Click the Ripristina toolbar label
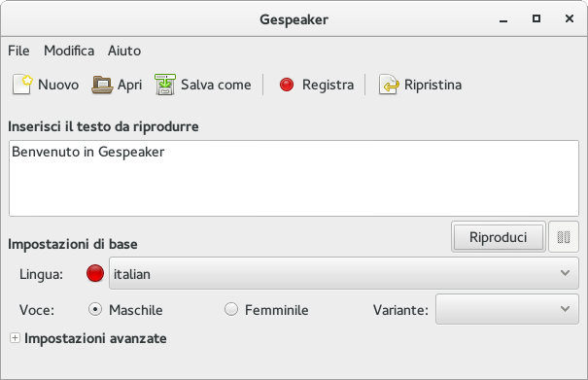Viewport: 588px width, 380px height. point(432,85)
